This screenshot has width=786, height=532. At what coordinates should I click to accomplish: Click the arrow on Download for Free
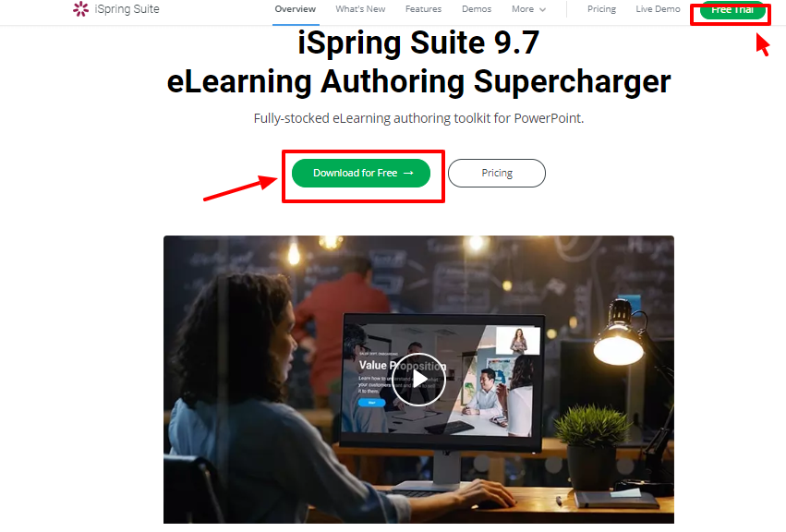(x=408, y=173)
